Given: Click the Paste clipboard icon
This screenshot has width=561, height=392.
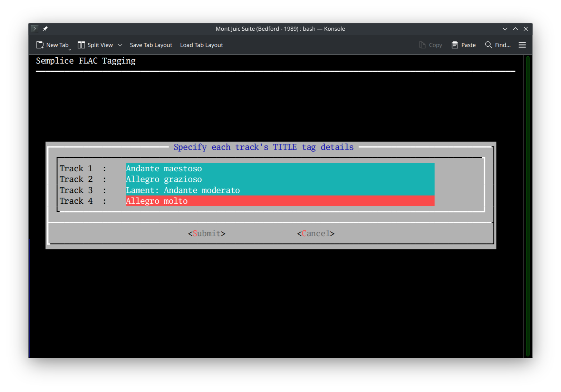Looking at the screenshot, I should click(455, 45).
